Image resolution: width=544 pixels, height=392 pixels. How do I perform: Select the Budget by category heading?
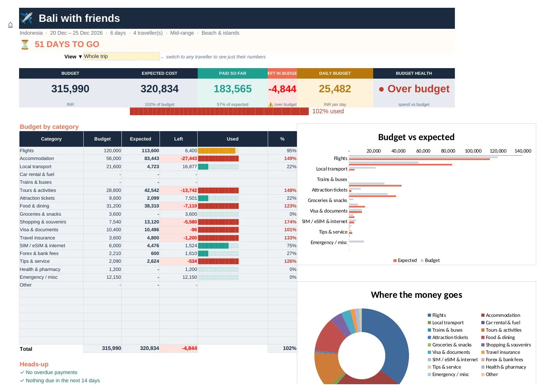pos(49,127)
